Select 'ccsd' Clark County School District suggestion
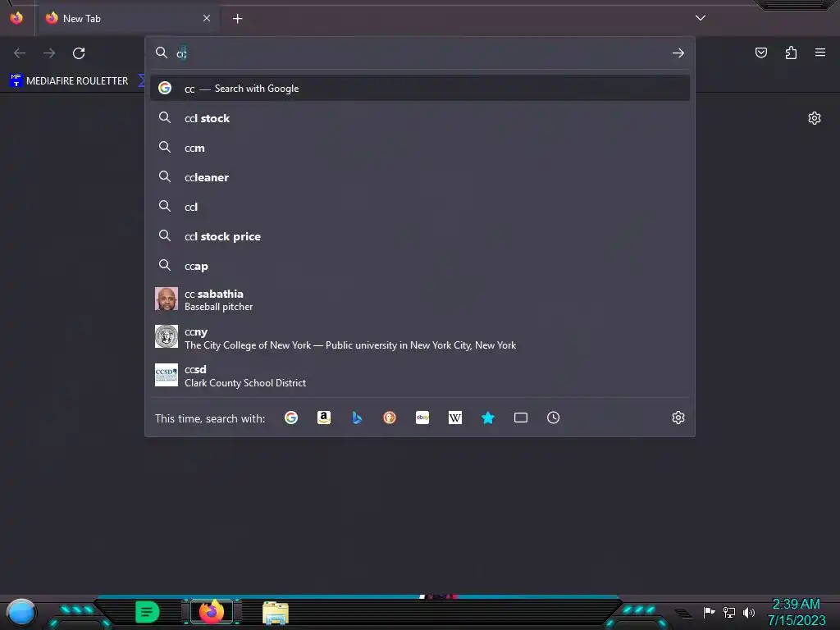Image resolution: width=840 pixels, height=630 pixels. [420, 376]
